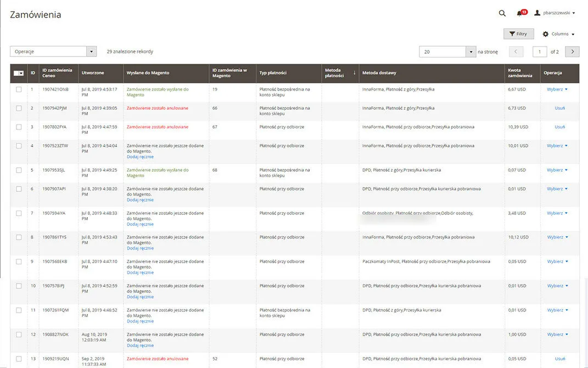Open Wybierz dropdown for order 1908827NOK
This screenshot has width=588, height=368.
pyautogui.click(x=557, y=335)
